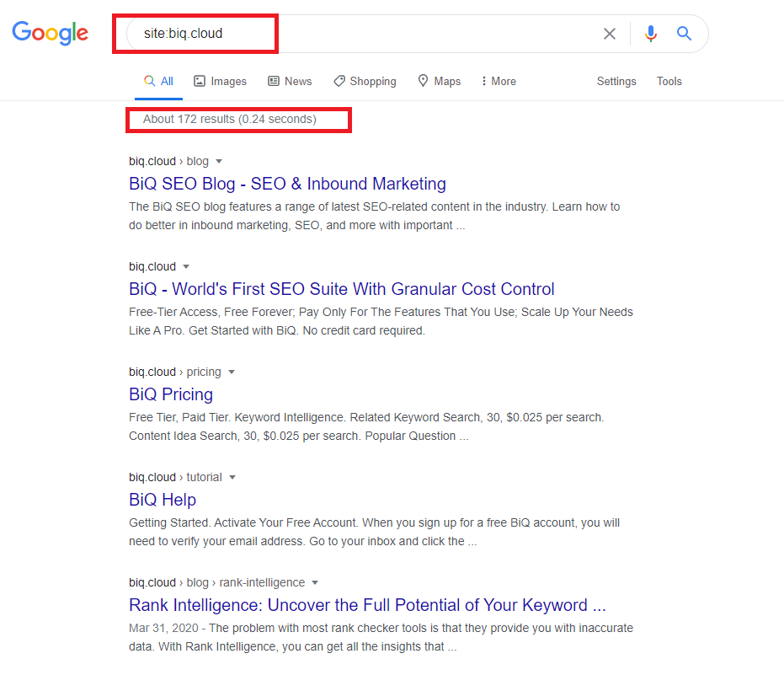The height and width of the screenshot is (675, 784).
Task: Click snippet beginning 'Free Tier, Paid Tier'
Action: (x=366, y=426)
